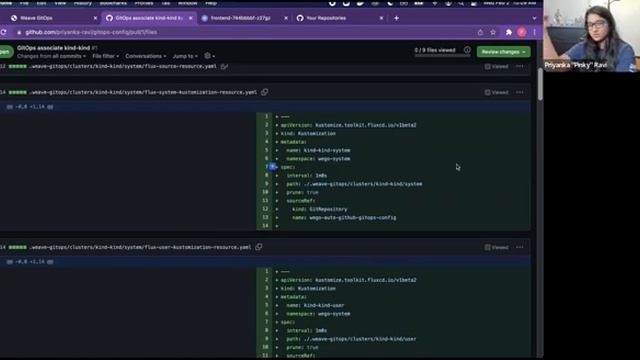
Task: Click 'name: kind-kind-system' code line
Action: click(x=318, y=150)
